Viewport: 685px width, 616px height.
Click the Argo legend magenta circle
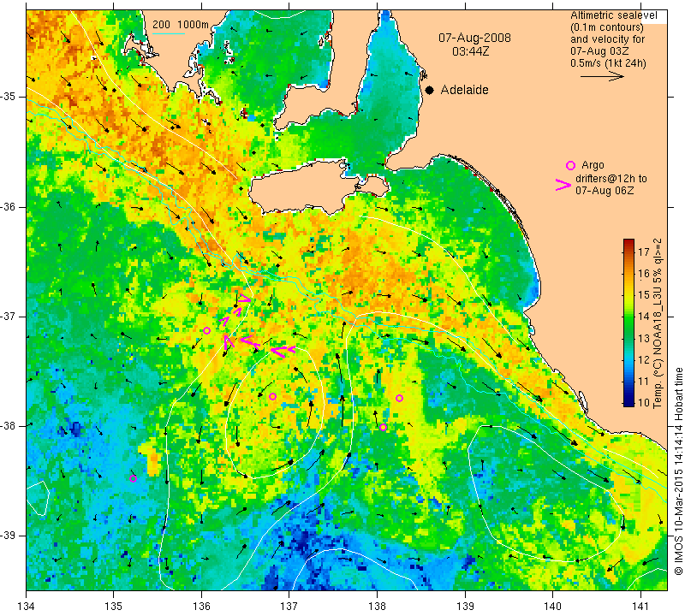point(570,165)
